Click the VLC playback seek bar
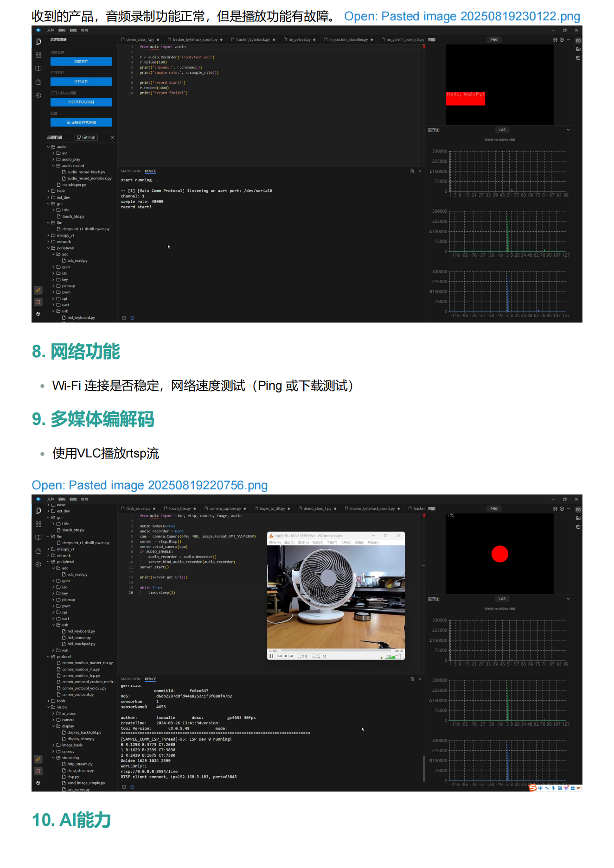The height and width of the screenshot is (868, 614). tap(337, 651)
